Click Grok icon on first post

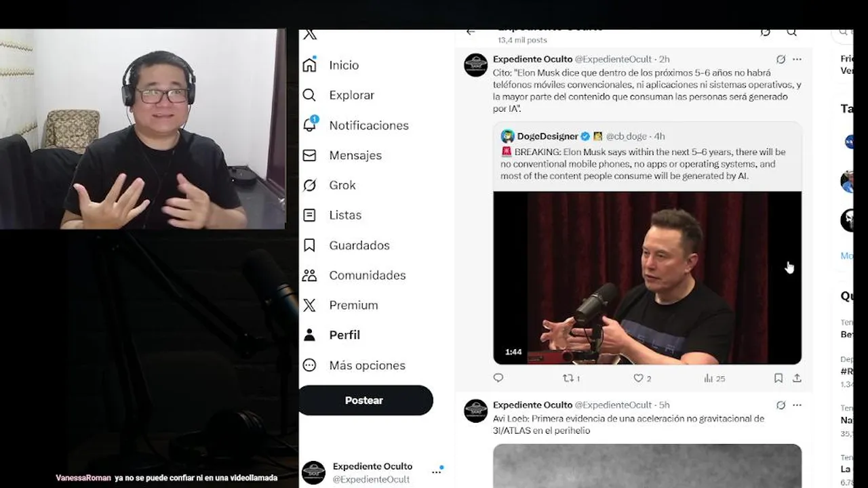(781, 60)
